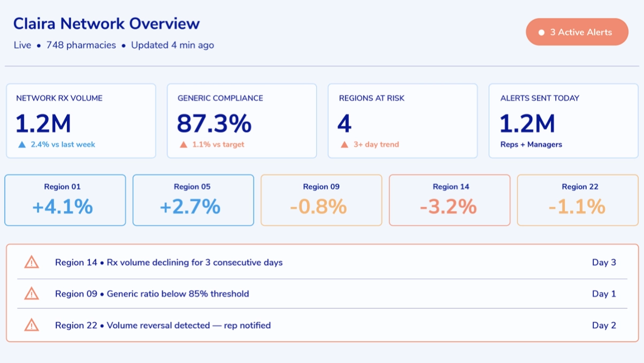The image size is (644, 363).
Task: Click warning icon for Region 14 alert
Action: [x=32, y=262]
